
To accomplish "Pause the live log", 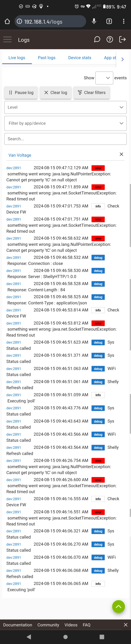I will click(x=21, y=93).
